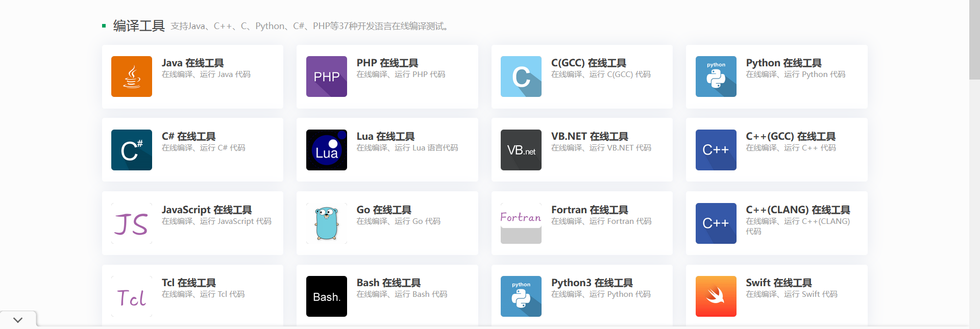Screen dimensions: 980x329
Task: Open the Java orange coffee cup icon
Action: (x=132, y=77)
